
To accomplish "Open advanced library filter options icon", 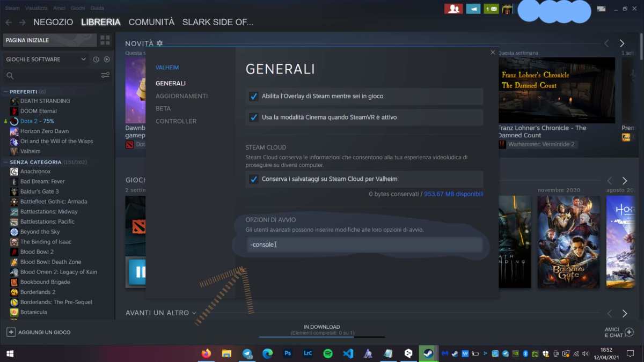I will click(x=105, y=76).
